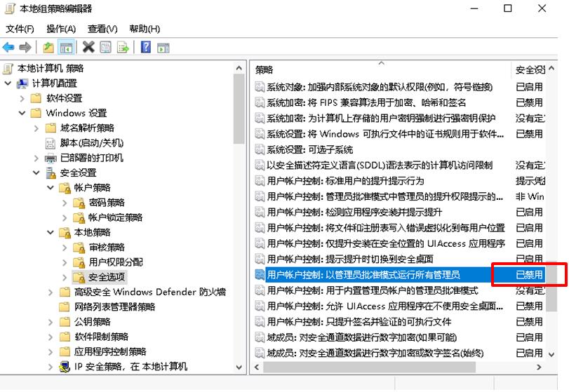This screenshot has width=569, height=392.
Task: Click the 已部署的打印机 printer icon
Action: (51, 158)
